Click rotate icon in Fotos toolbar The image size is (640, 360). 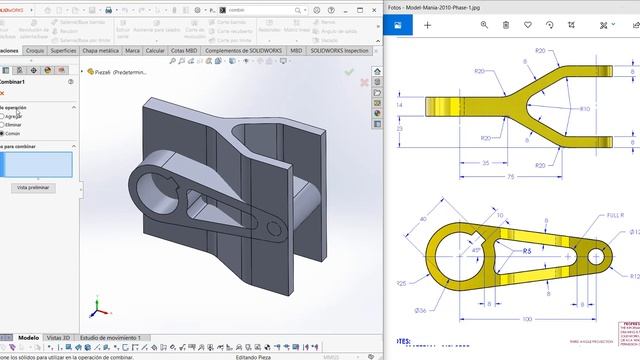(549, 25)
